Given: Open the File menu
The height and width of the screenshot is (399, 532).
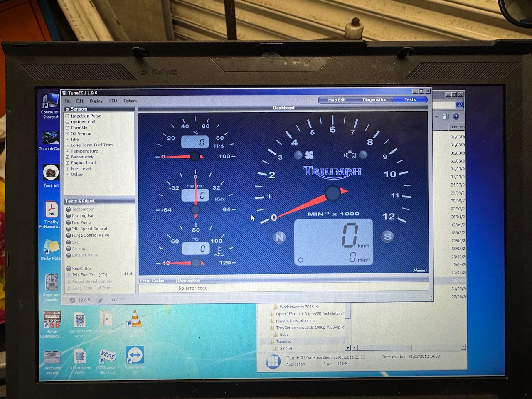Looking at the screenshot, I should [68, 101].
